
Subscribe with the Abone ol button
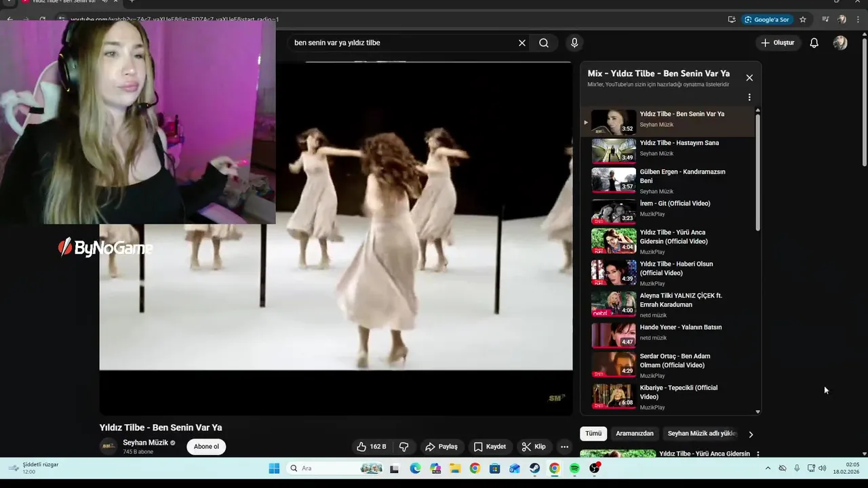(x=206, y=447)
